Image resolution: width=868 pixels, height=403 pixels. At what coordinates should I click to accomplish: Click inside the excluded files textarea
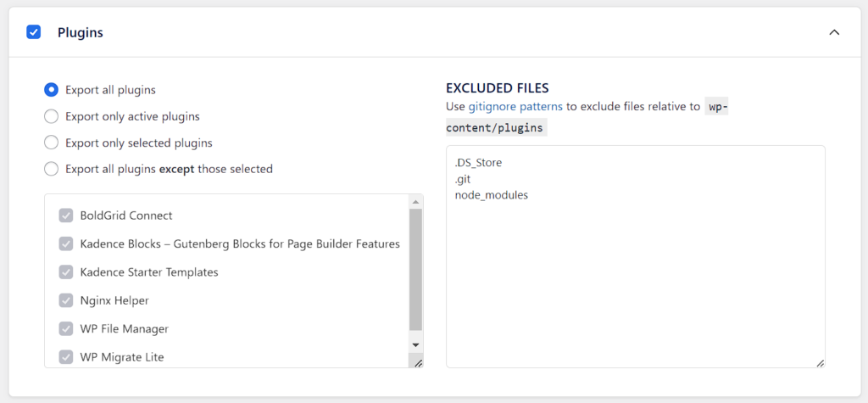tap(635, 271)
